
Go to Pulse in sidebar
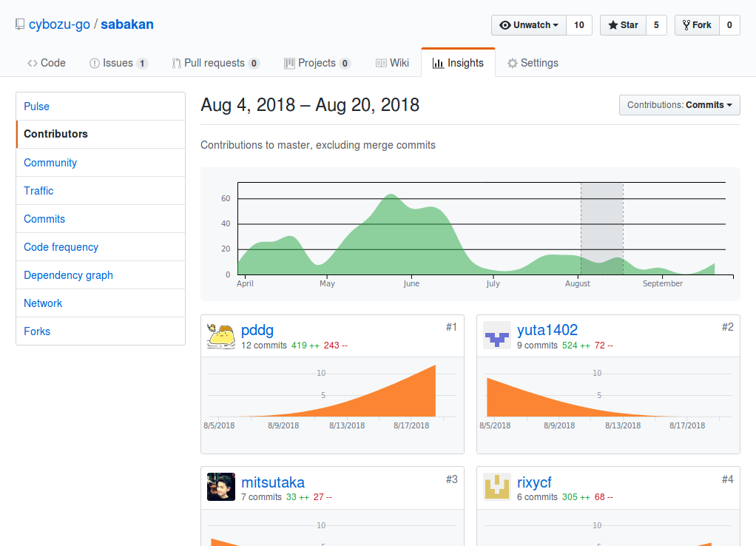[x=101, y=107]
